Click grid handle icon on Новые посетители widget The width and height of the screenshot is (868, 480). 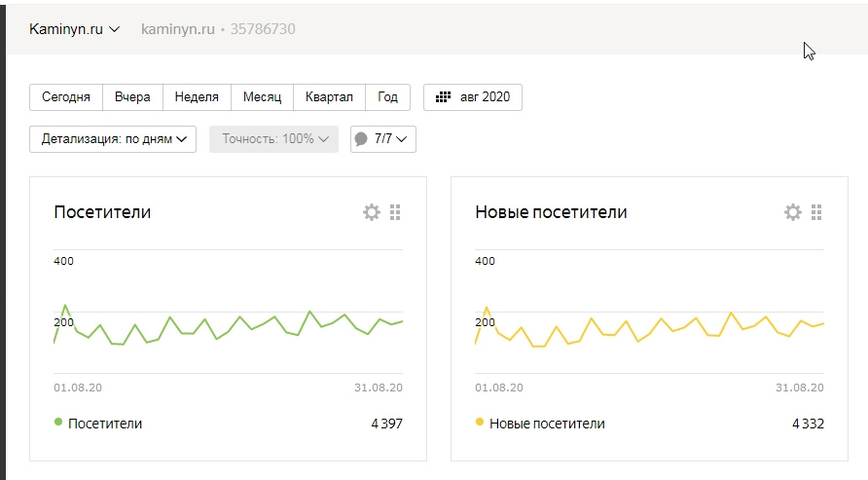816,212
